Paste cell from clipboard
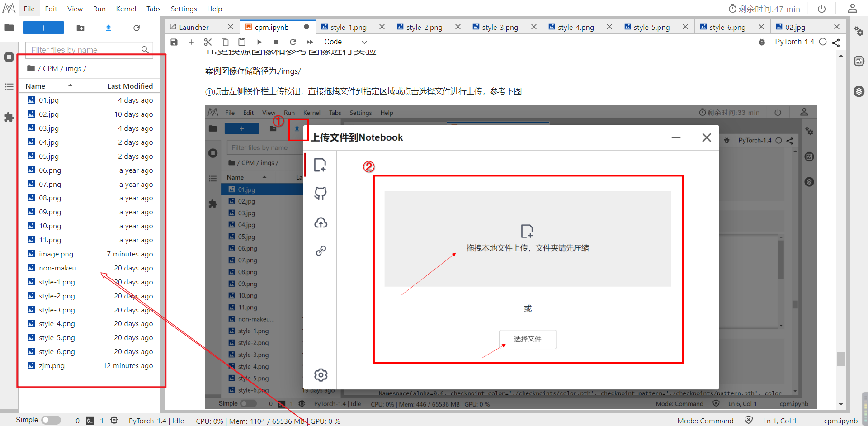The width and height of the screenshot is (868, 426). tap(242, 42)
